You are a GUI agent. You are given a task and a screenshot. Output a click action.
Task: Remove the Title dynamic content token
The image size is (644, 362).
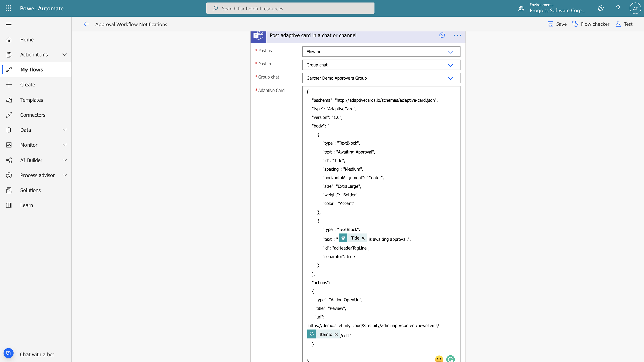point(363,238)
